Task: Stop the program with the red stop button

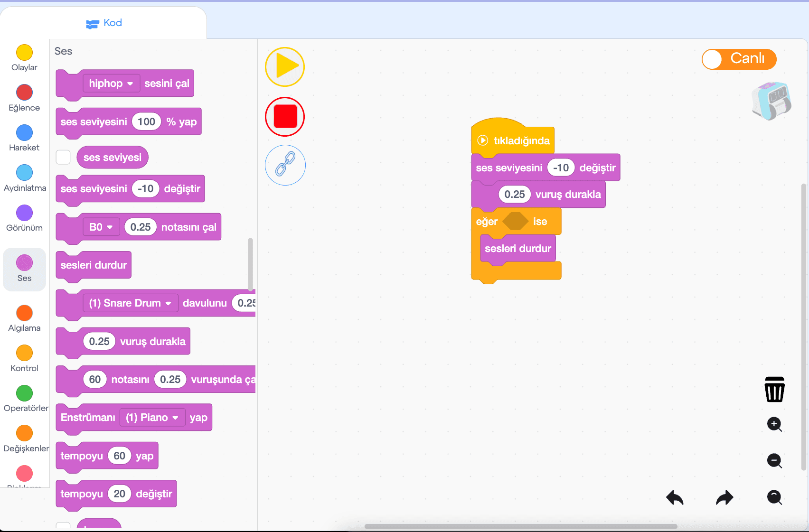Action: (285, 117)
